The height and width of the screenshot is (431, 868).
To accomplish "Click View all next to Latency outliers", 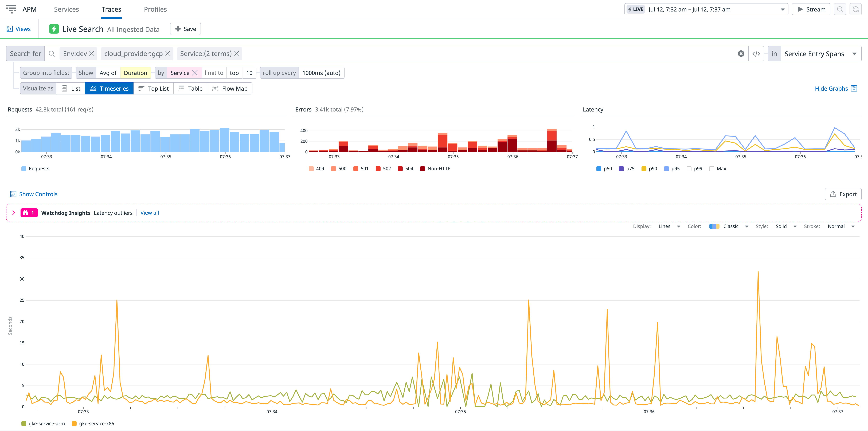I will point(149,213).
